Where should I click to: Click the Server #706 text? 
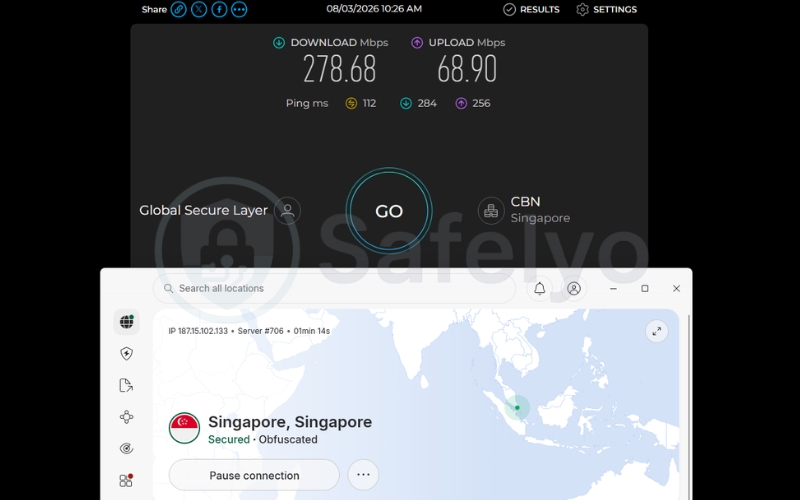261,331
